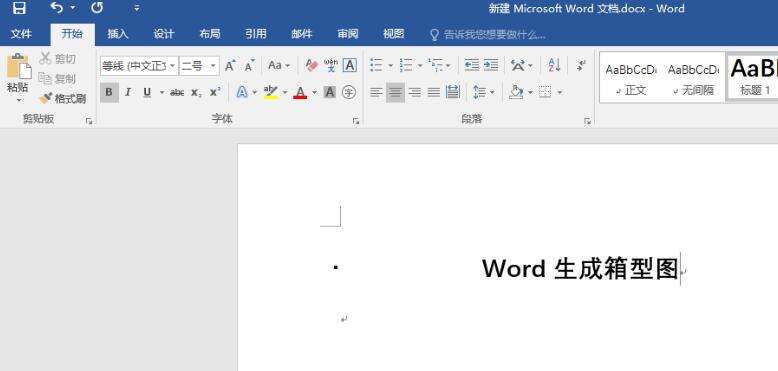Image resolution: width=778 pixels, height=371 pixels.
Task: Open highlight color dropdown arrow
Action: 285,92
